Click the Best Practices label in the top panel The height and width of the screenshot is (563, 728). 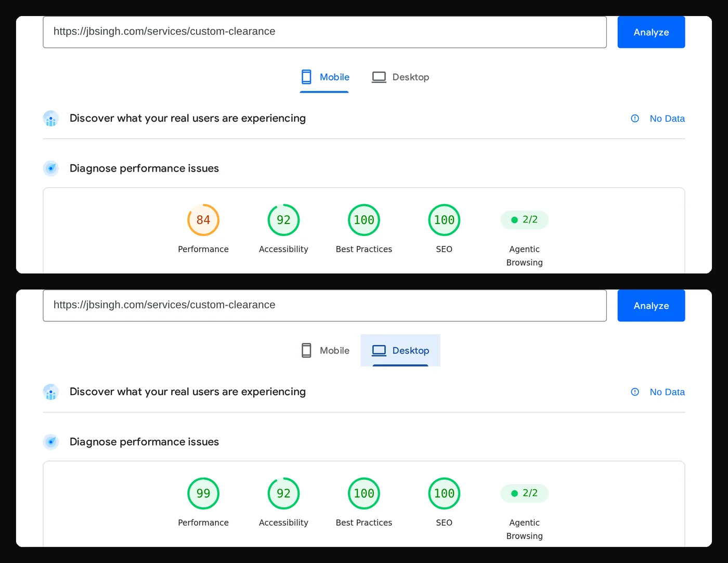point(364,249)
